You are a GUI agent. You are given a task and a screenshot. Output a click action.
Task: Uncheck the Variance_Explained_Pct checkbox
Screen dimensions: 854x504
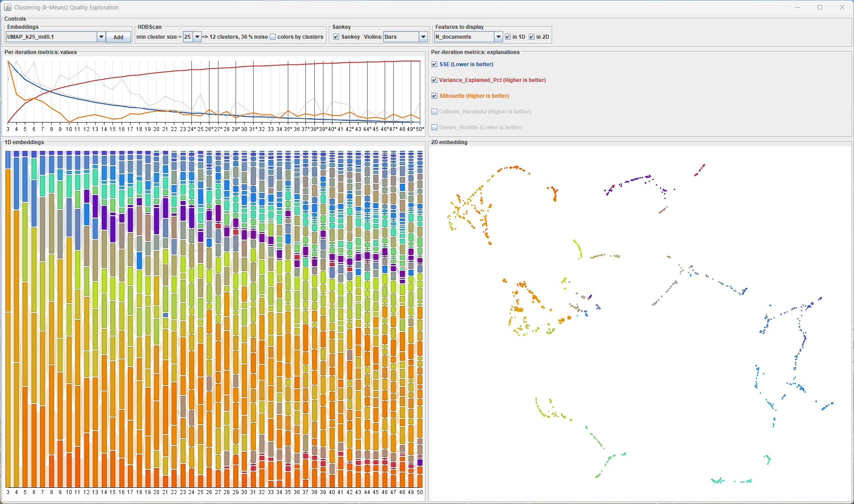pos(435,80)
